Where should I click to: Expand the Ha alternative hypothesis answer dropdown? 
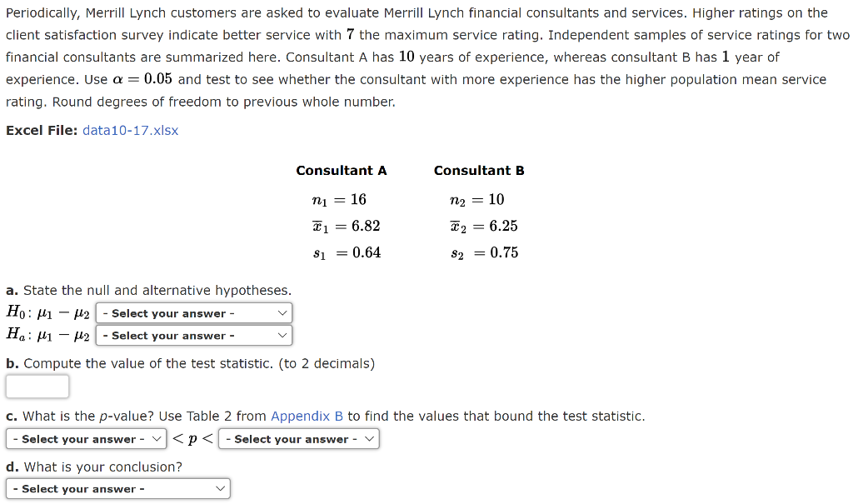[x=193, y=335]
